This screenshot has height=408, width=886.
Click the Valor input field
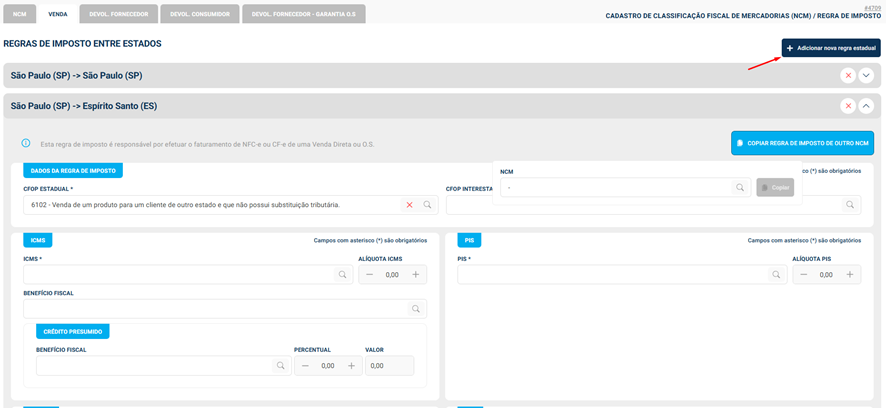click(x=390, y=367)
